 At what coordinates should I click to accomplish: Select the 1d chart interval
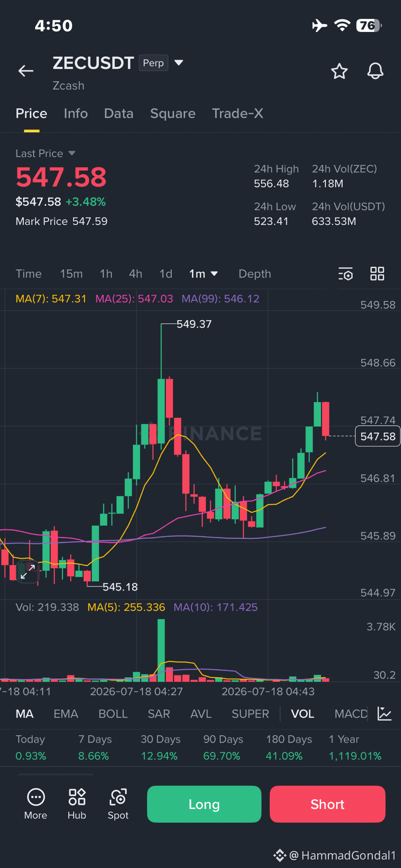[x=166, y=274]
